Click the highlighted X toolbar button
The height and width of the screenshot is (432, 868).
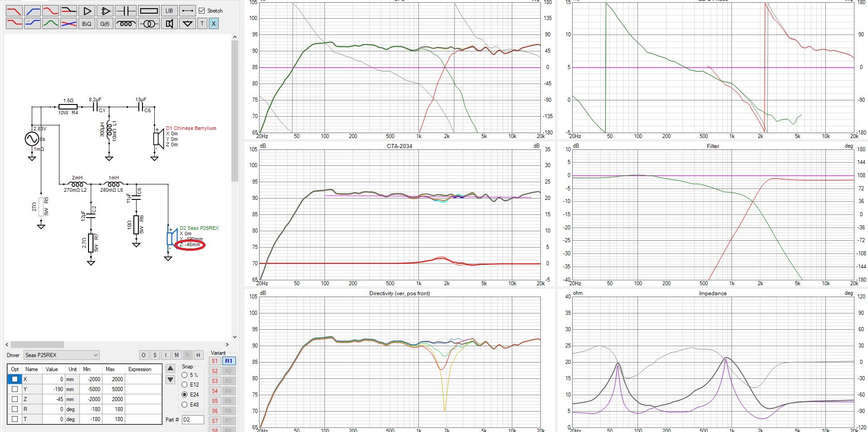214,23
